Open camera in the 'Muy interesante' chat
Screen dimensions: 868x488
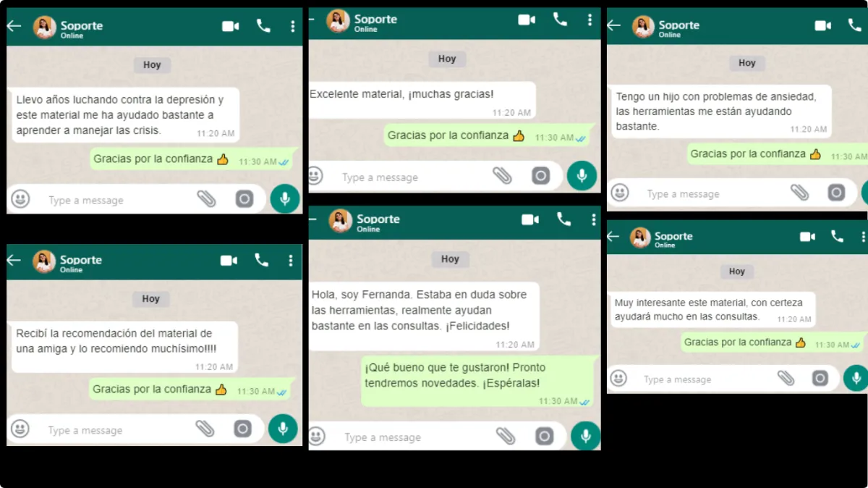(820, 378)
